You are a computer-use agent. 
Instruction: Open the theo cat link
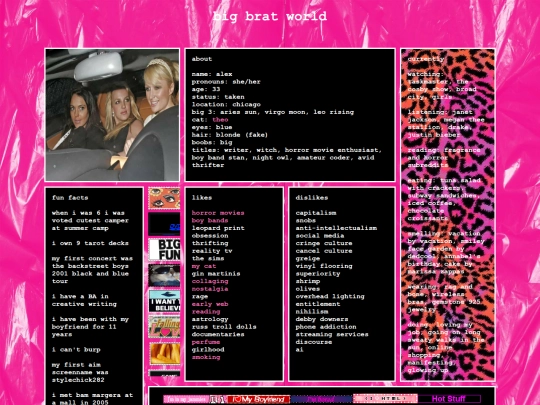click(220, 120)
